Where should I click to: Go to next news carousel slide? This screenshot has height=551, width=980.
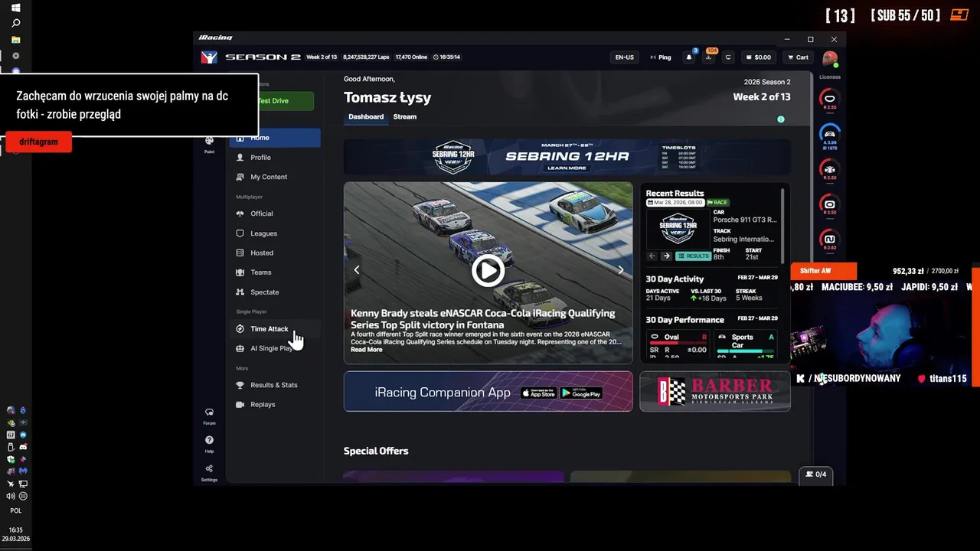pyautogui.click(x=621, y=270)
